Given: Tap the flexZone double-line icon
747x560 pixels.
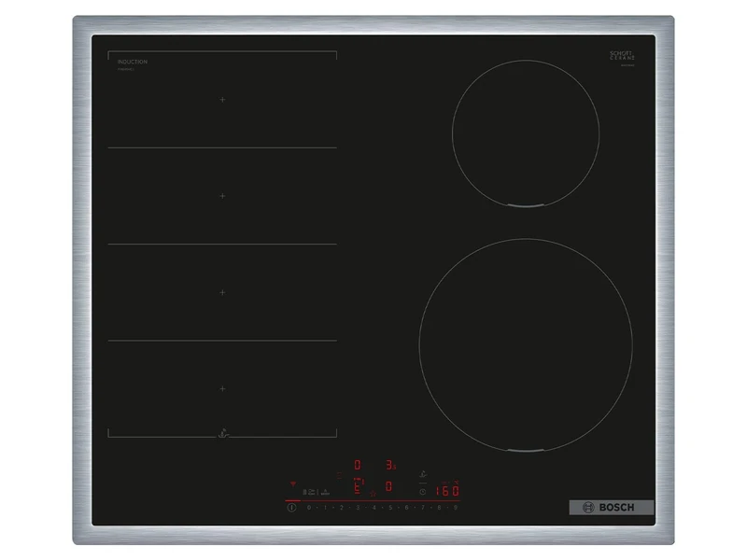Looking at the screenshot, I should tap(339, 475).
